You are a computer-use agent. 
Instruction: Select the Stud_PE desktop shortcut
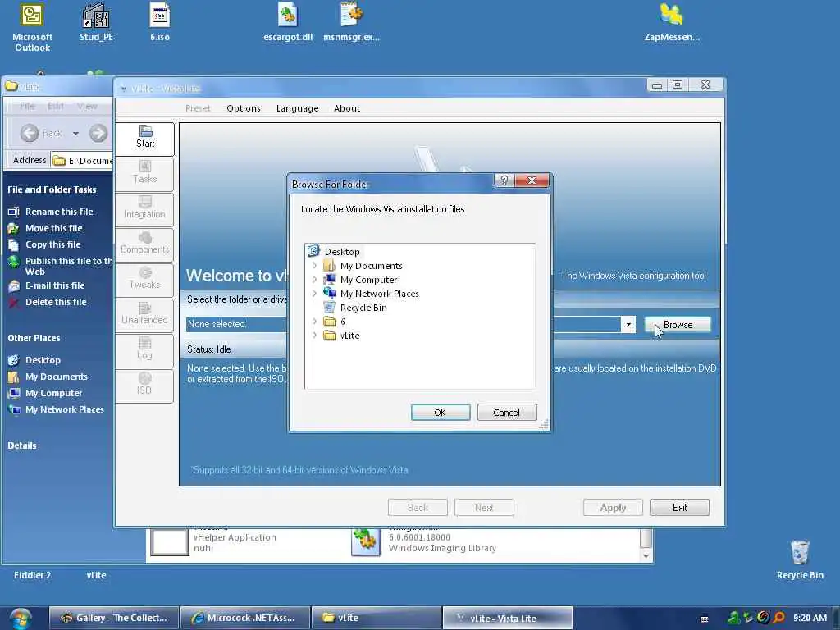pyautogui.click(x=96, y=22)
